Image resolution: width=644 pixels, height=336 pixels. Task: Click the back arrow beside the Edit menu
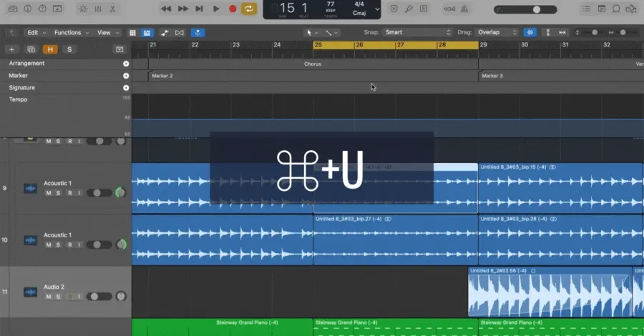12,32
